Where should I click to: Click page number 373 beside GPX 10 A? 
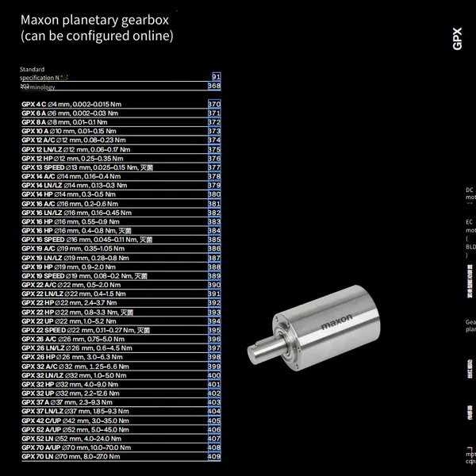(x=214, y=131)
